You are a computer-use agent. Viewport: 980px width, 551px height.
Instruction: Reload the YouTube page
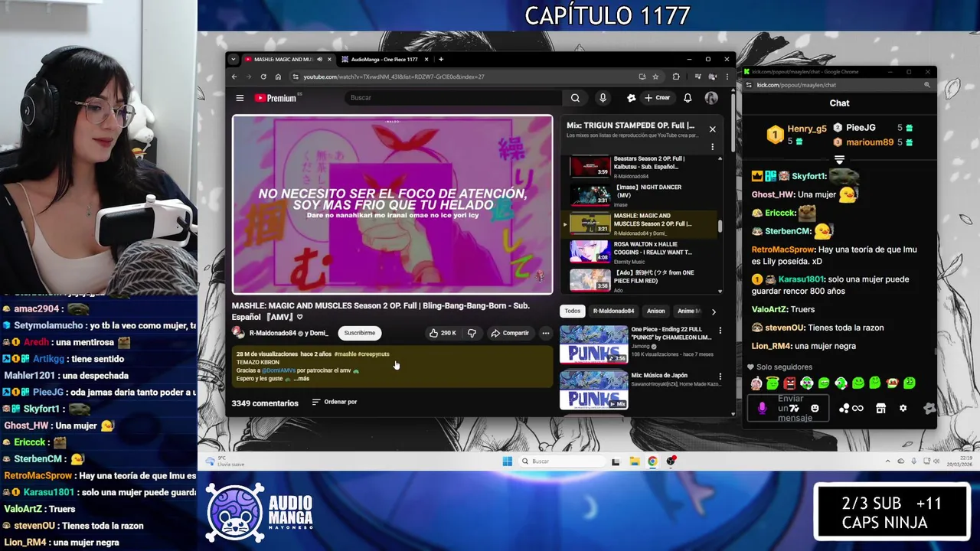(x=263, y=77)
